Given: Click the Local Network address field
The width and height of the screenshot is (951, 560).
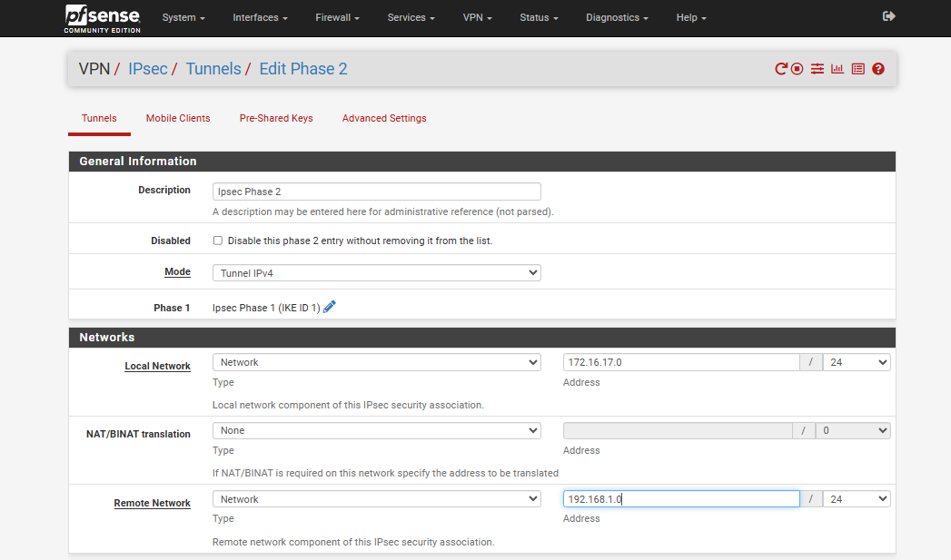Looking at the screenshot, I should [680, 362].
